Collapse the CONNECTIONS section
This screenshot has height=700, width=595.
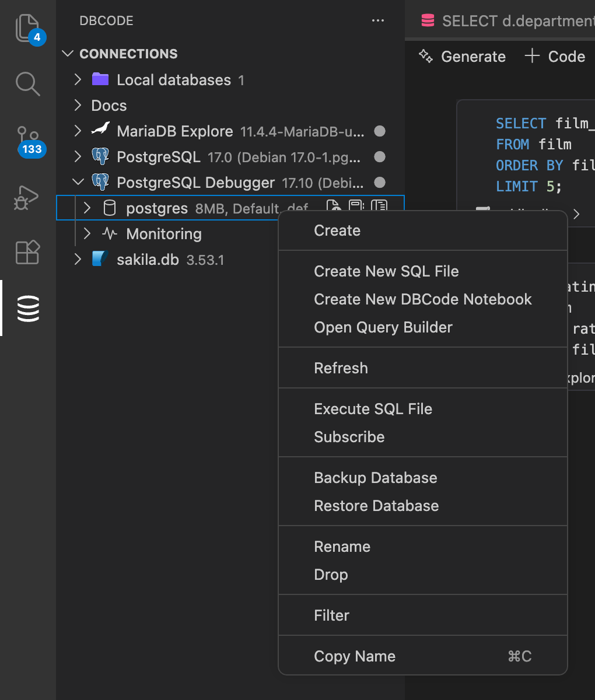(68, 54)
